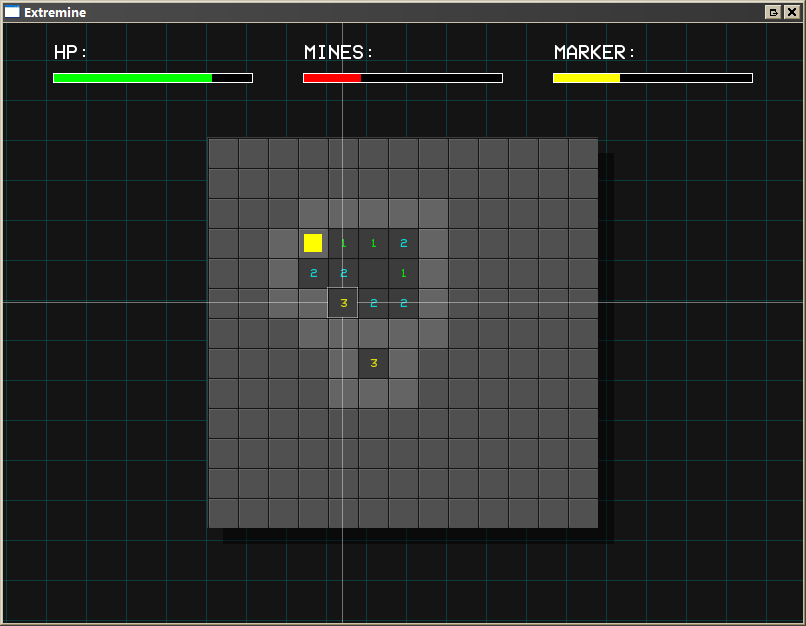Restore the Extremine window with the title bar button

click(773, 12)
